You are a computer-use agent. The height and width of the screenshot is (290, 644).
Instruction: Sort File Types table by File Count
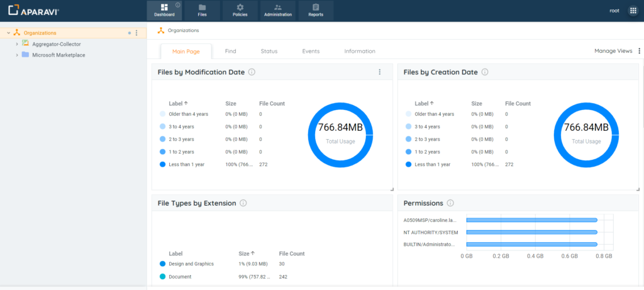tap(292, 254)
